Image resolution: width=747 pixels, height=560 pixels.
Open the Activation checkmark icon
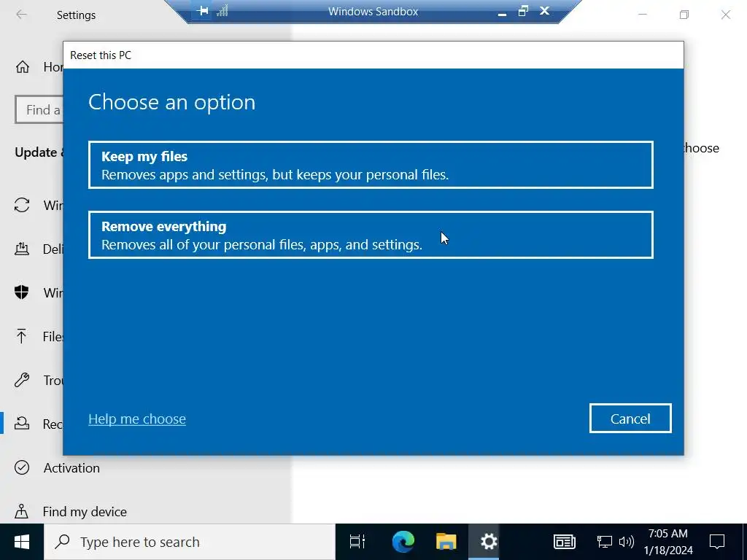coord(22,467)
